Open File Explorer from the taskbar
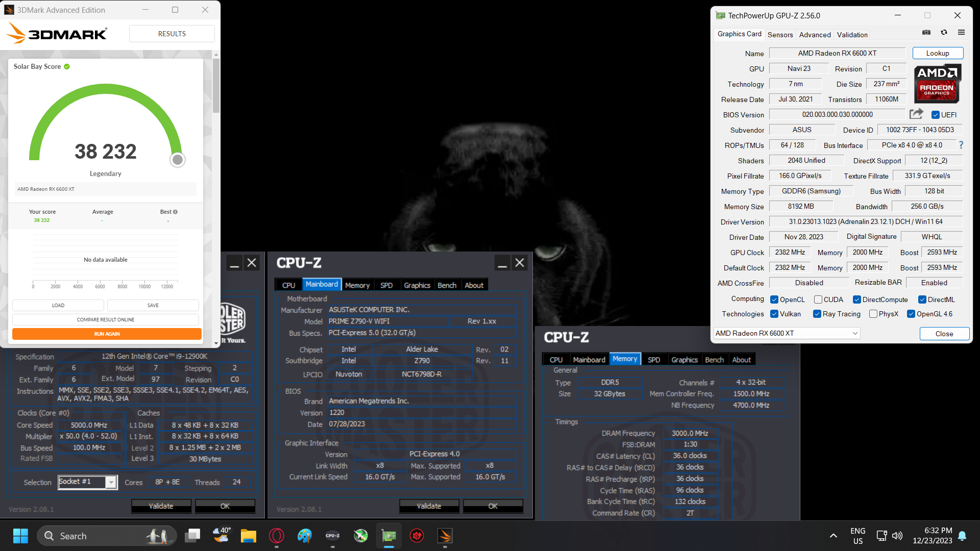980x551 pixels. 249,536
